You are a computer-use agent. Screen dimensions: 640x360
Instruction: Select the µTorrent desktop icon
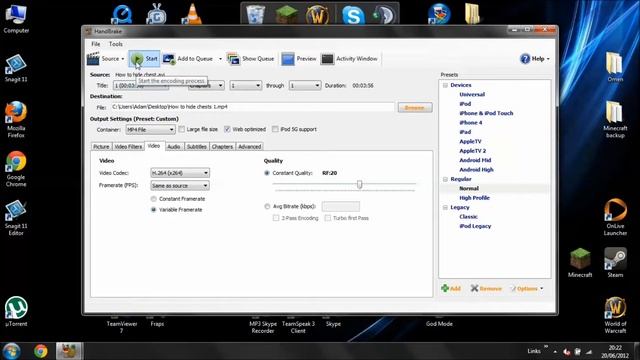[16, 312]
